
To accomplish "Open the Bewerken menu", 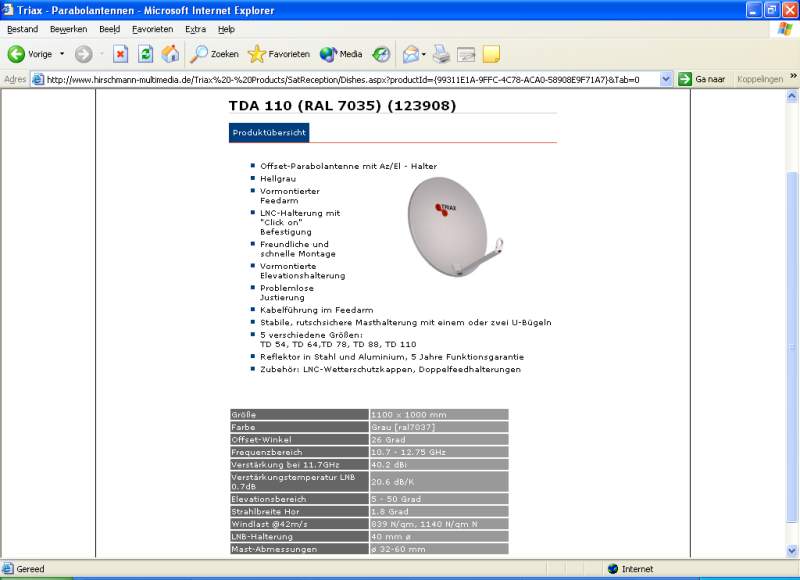I will coord(68,29).
